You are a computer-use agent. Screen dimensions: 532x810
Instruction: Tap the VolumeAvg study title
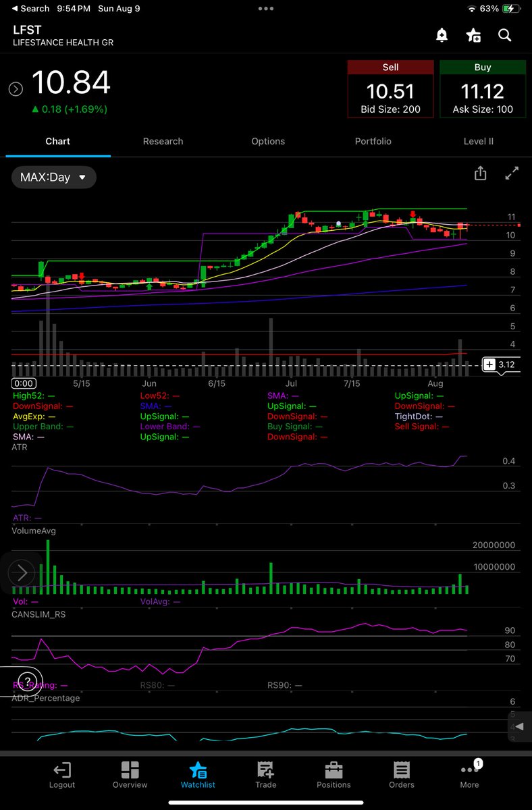point(34,531)
